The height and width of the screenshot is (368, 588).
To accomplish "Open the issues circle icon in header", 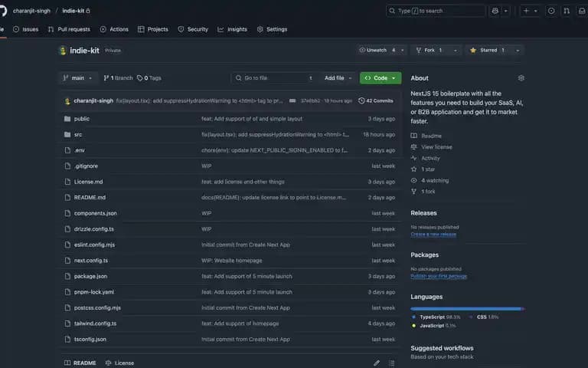I will tap(551, 11).
